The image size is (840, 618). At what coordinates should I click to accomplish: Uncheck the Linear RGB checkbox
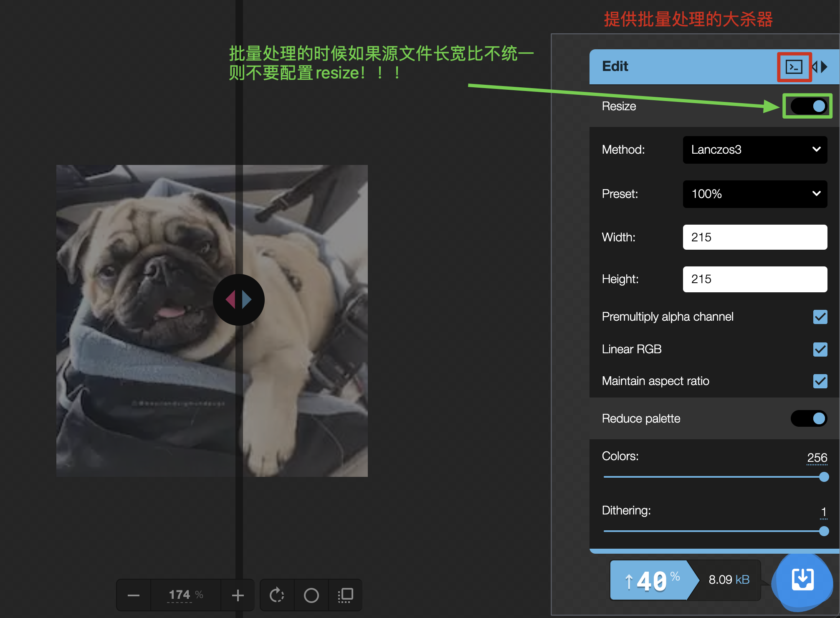pos(820,349)
